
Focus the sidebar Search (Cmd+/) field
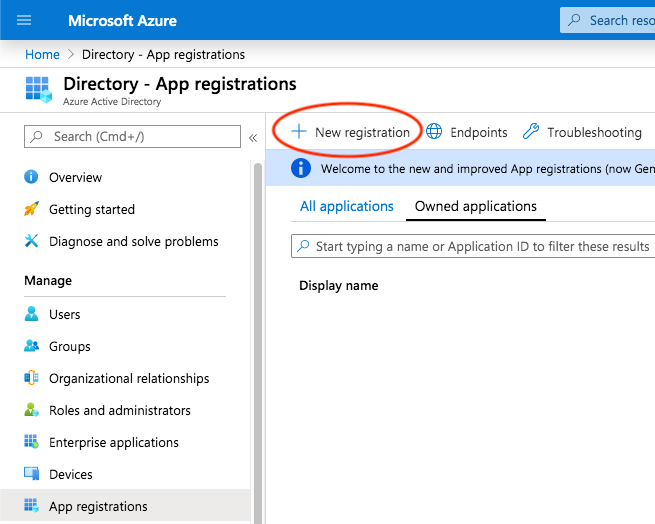132,136
